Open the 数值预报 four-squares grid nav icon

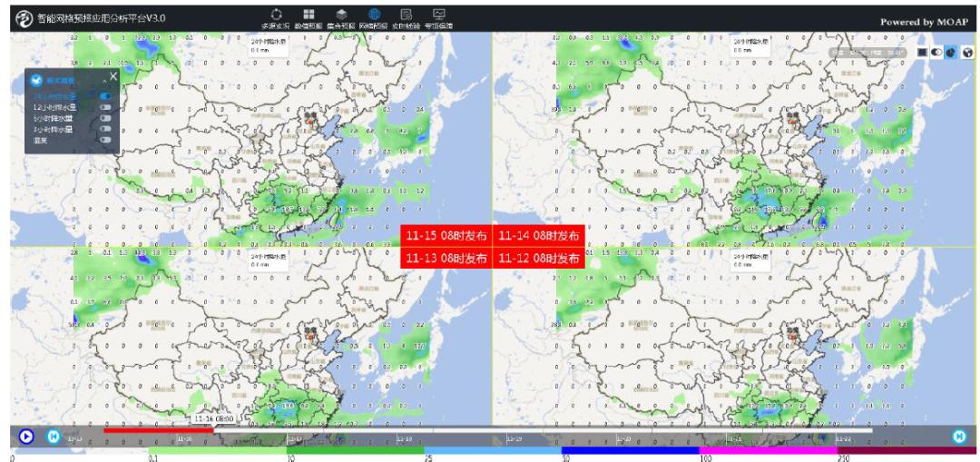(309, 14)
